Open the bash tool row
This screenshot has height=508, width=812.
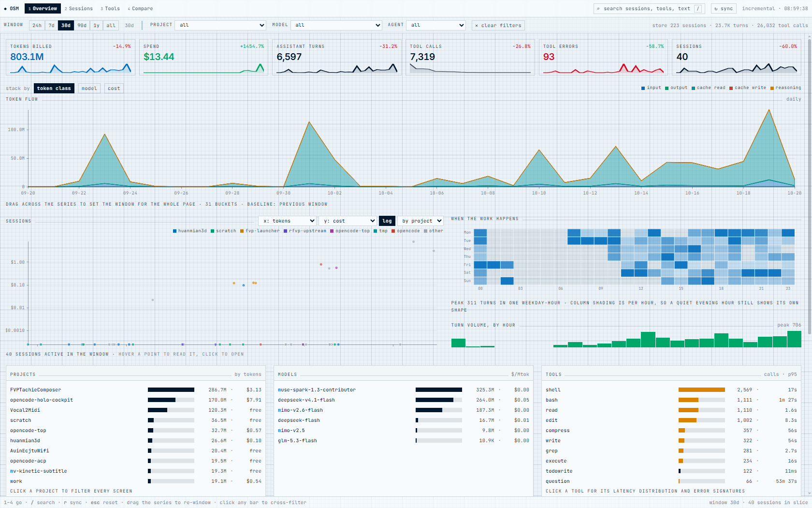click(x=671, y=400)
